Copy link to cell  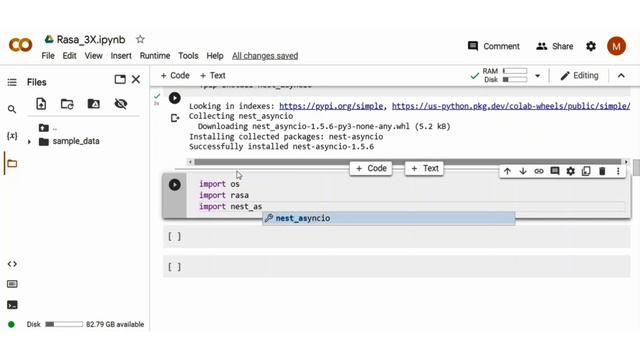tap(539, 171)
